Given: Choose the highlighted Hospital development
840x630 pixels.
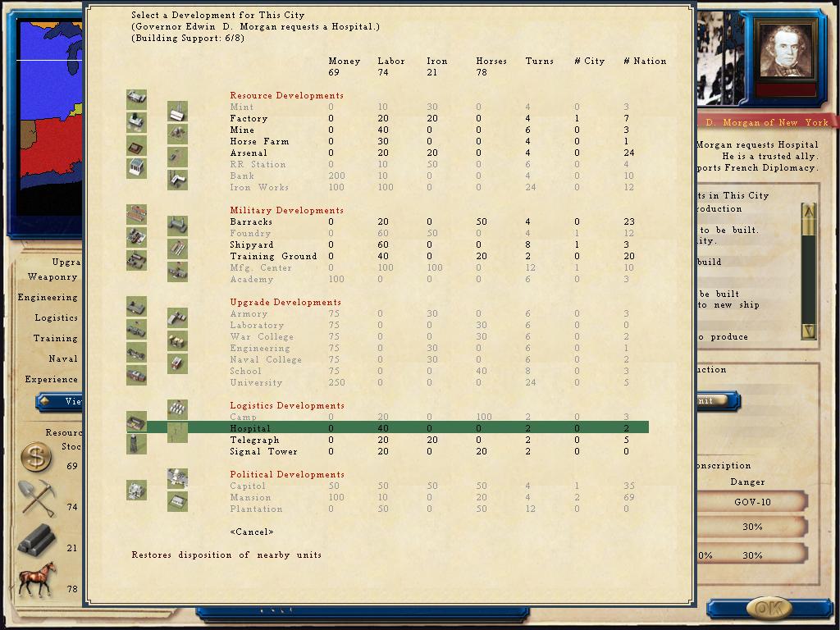Looking at the screenshot, I should pos(396,428).
